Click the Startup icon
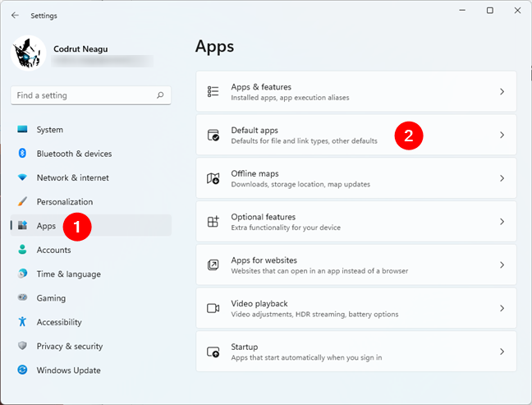 coord(213,352)
